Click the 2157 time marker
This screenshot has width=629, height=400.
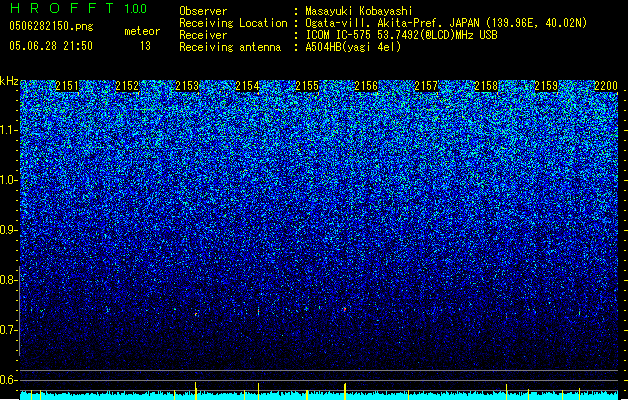point(426,86)
